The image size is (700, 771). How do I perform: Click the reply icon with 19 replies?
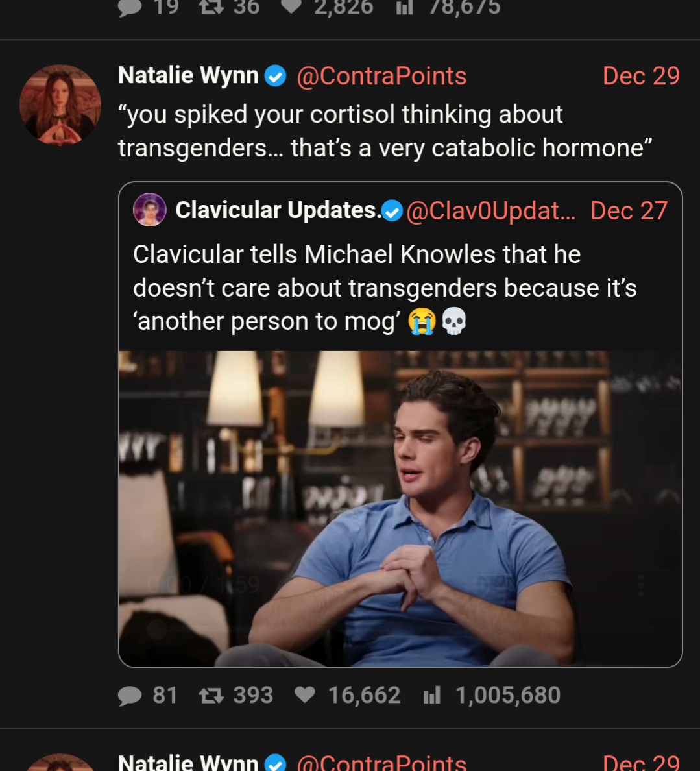(x=130, y=7)
